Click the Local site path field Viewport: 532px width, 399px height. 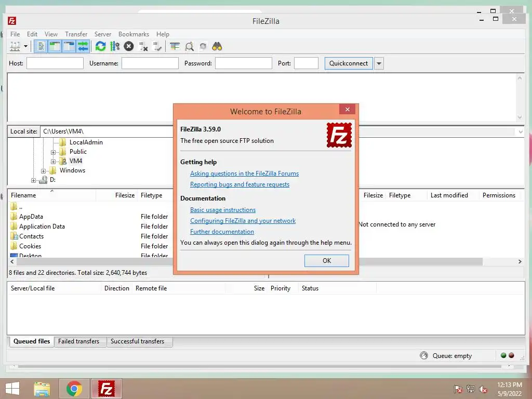[x=107, y=131]
